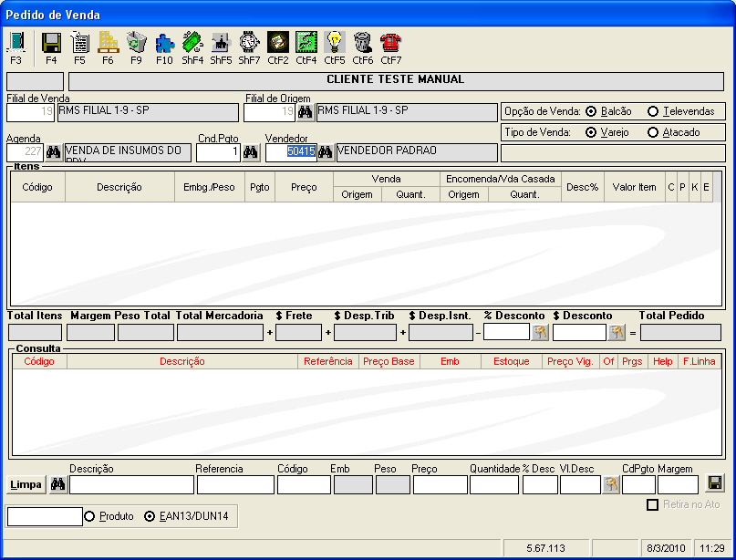Screen dimensions: 736x560
Task: Choose Varejo sale type
Action: (606, 132)
